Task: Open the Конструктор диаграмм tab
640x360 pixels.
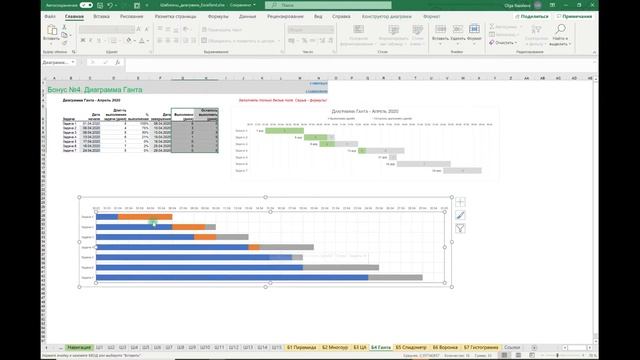Action: coord(387,16)
